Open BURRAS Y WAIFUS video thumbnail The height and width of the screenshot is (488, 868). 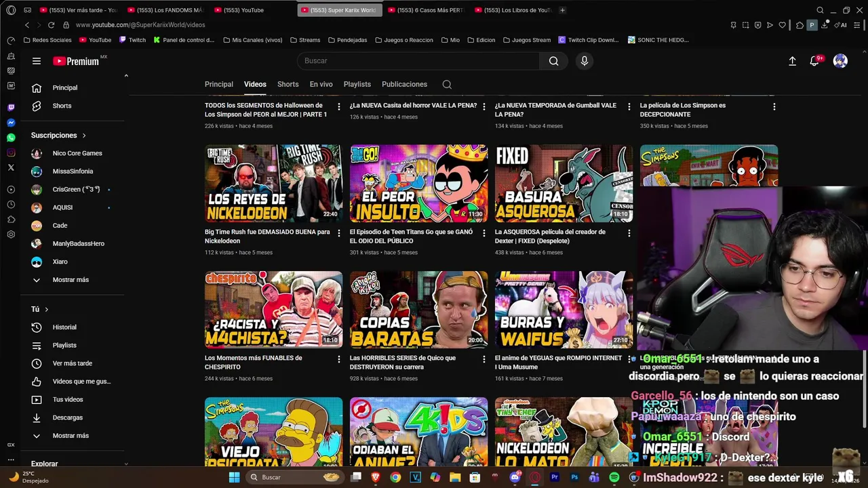564,310
